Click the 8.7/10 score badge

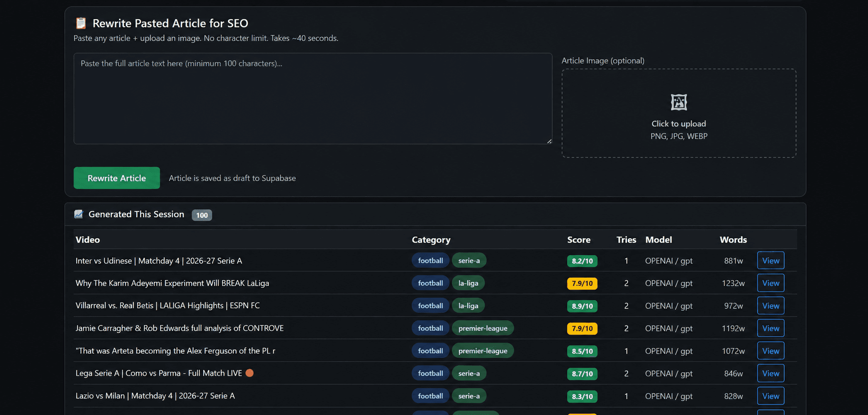point(582,374)
